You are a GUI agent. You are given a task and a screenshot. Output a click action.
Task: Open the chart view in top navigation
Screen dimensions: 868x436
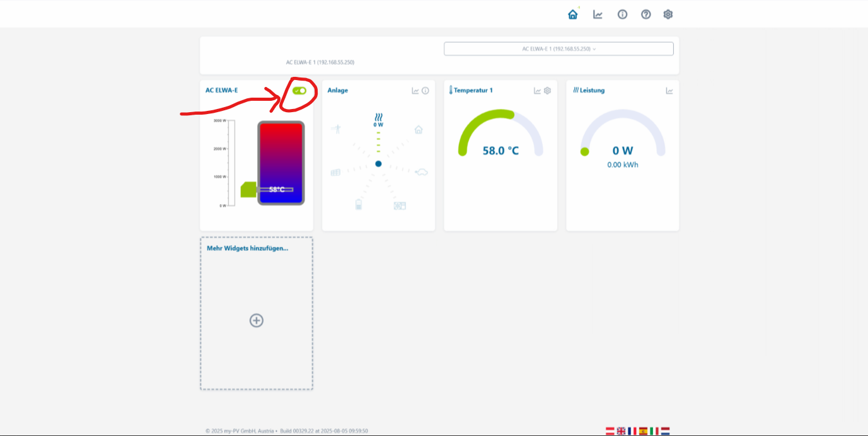pyautogui.click(x=598, y=14)
